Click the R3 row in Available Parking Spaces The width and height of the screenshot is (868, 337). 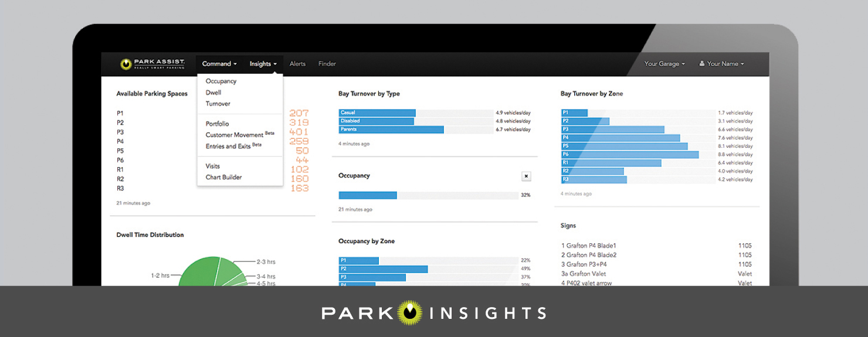(x=212, y=188)
